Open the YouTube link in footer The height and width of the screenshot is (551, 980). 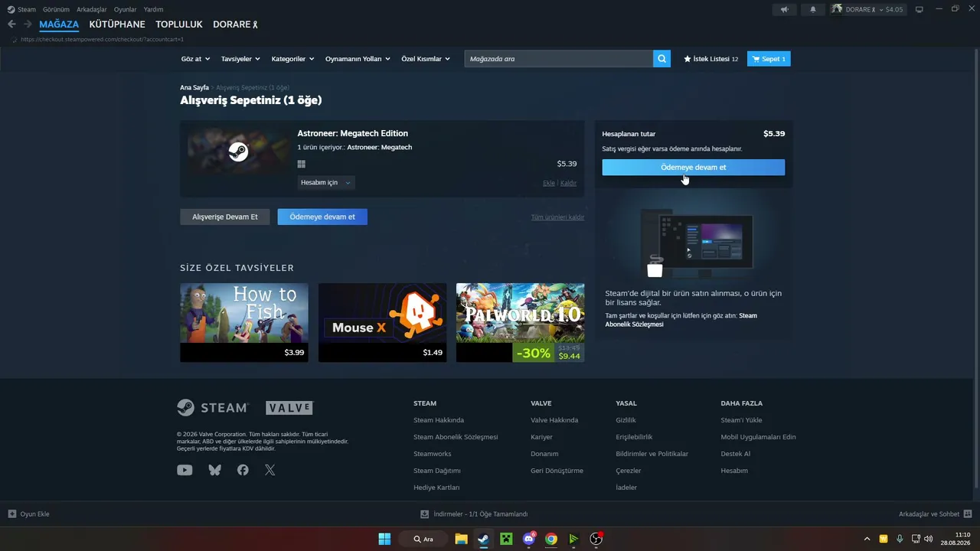(185, 470)
